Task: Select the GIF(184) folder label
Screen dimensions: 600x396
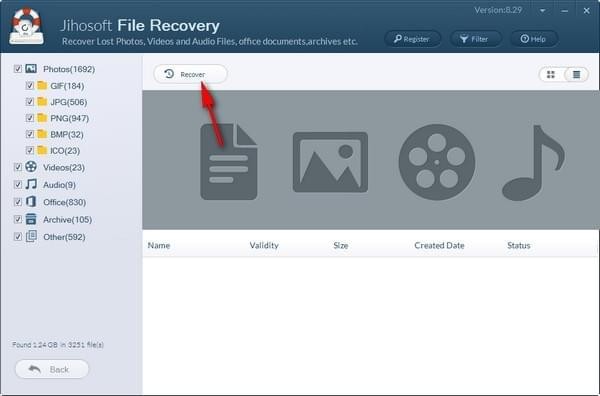Action: click(x=67, y=86)
